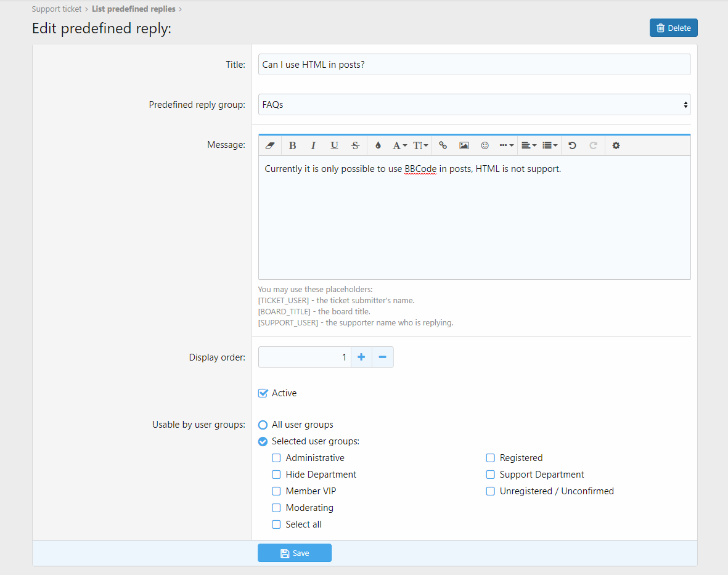Screen dimensions: 728x575
Task: Expand the text alignment dropdown
Action: click(x=528, y=145)
